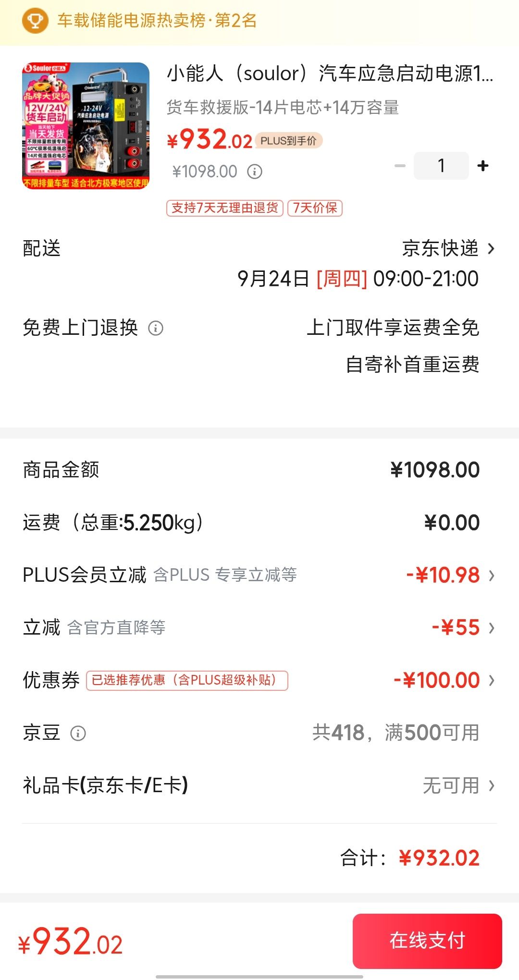Screen dimensions: 519x980
Task: Open the 京豆 info icon
Action: (78, 734)
